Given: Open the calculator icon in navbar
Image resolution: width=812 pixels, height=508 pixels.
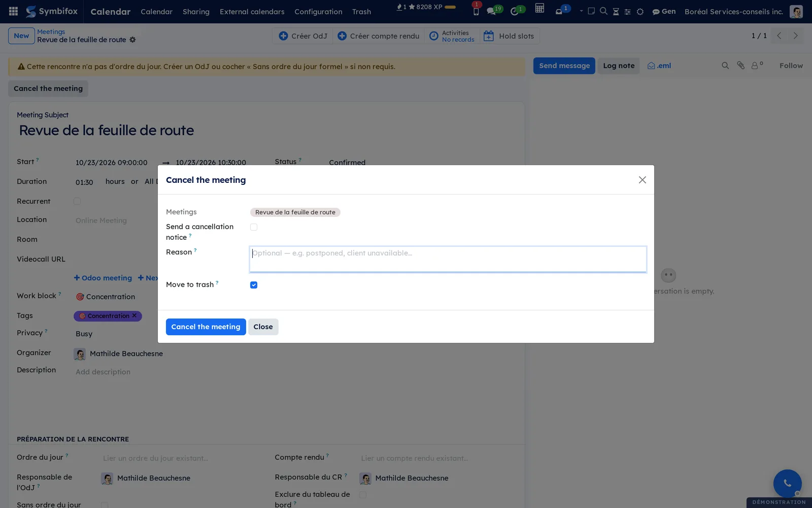Looking at the screenshot, I should pos(539,8).
